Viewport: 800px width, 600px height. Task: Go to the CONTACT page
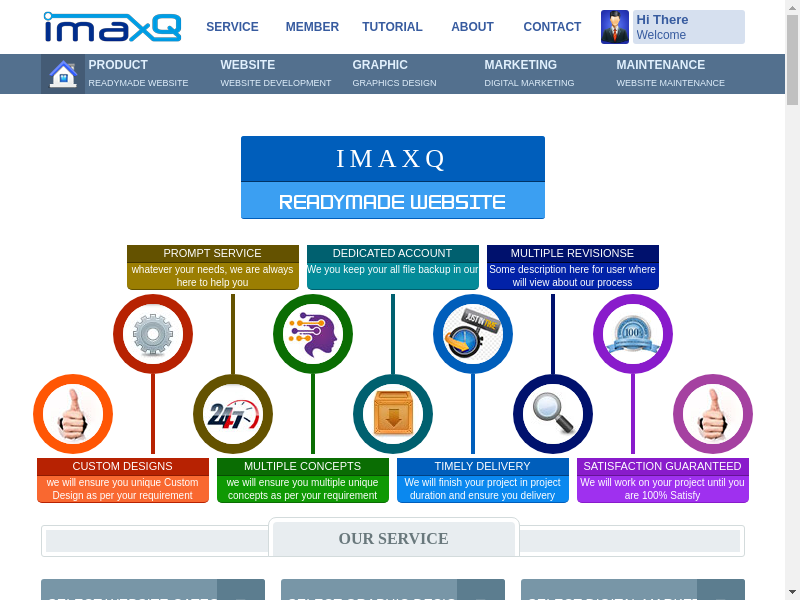point(552,27)
